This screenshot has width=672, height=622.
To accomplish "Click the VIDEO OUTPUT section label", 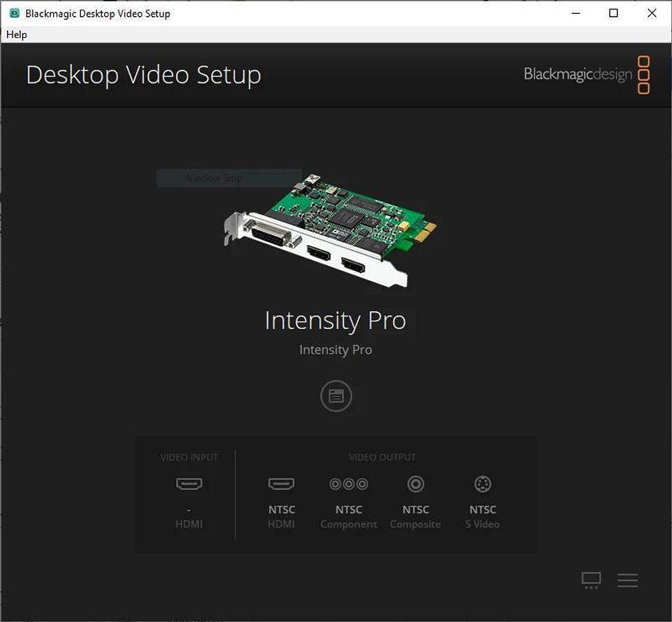I will click(382, 457).
